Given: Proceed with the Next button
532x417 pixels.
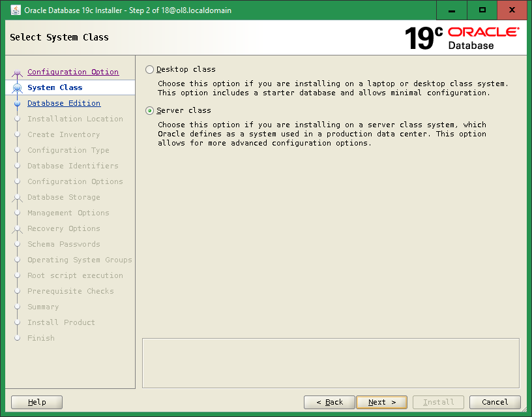Looking at the screenshot, I should point(381,402).
